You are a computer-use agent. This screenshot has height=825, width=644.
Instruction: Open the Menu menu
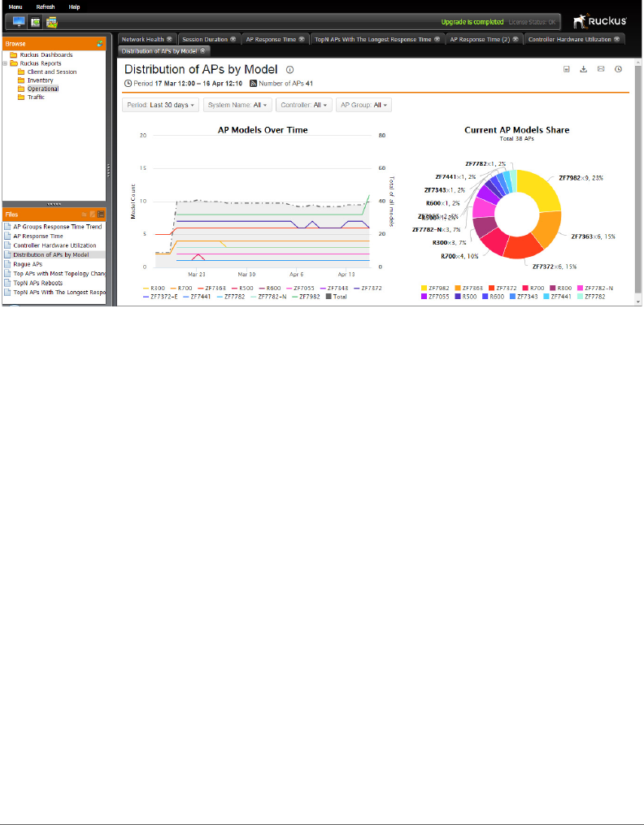(15, 7)
